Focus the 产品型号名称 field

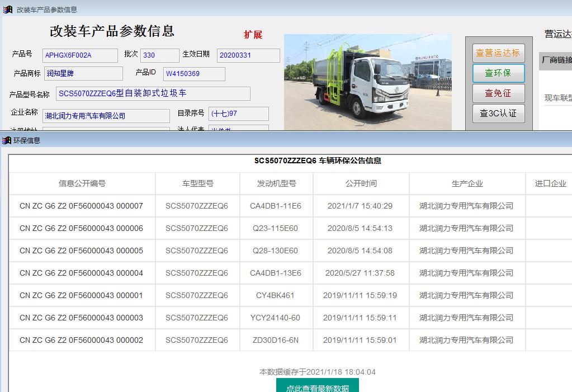coord(153,93)
